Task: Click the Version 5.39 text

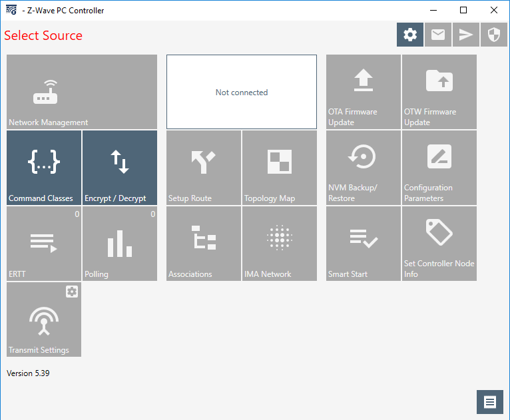Action: coord(28,373)
